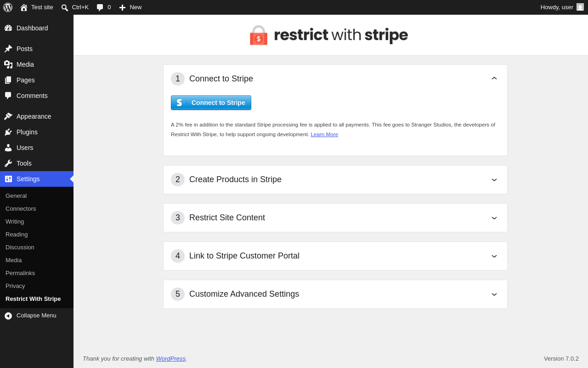Viewport: 588px width, 368px height.
Task: Click the Tools wrench icon
Action: 8,163
